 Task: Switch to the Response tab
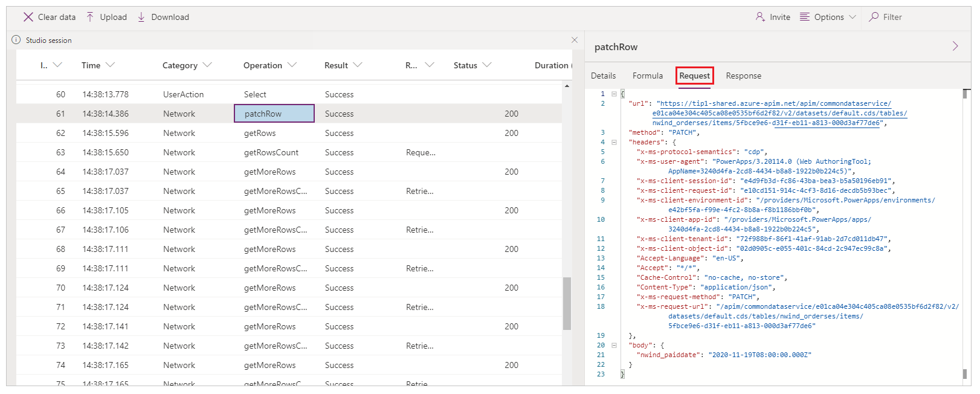click(x=743, y=76)
